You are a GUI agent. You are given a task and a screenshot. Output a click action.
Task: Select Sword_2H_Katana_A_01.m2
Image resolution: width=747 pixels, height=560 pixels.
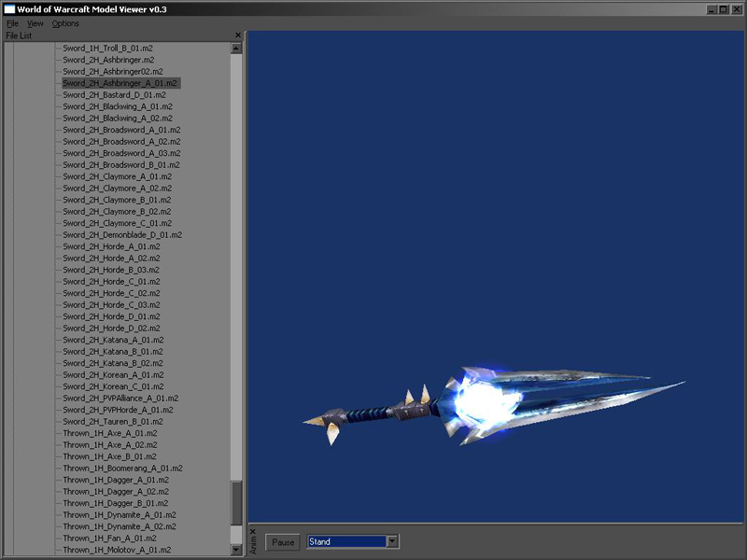click(x=113, y=340)
